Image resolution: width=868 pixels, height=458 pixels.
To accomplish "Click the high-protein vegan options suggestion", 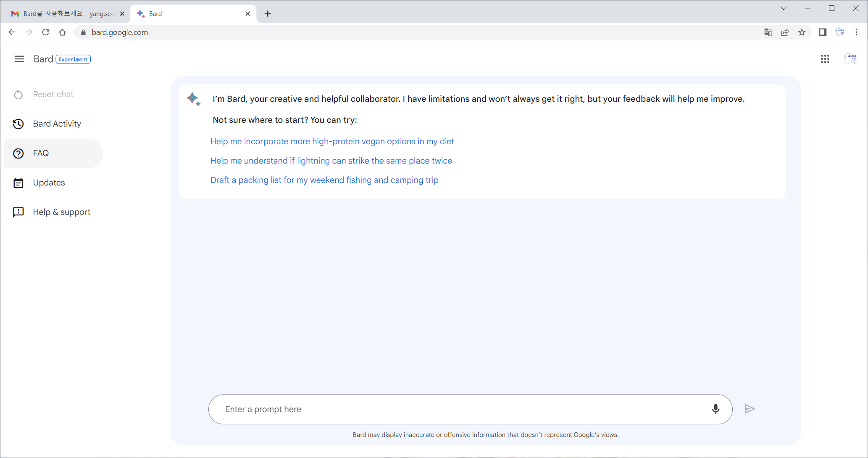I will point(332,141).
